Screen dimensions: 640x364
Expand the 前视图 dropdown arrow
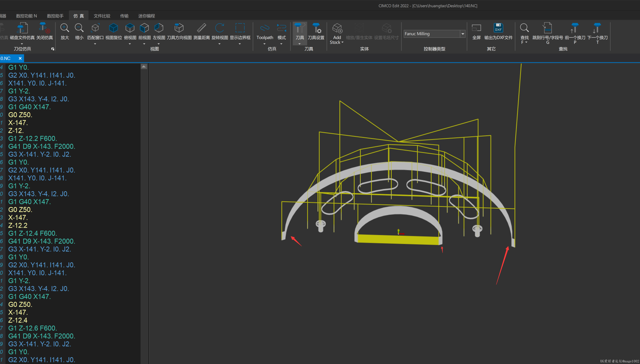click(x=144, y=44)
